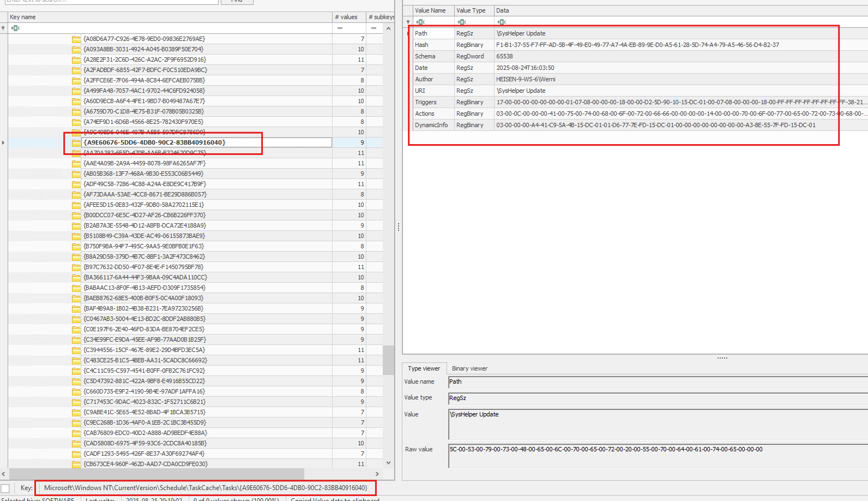Open the {BAF4B9A8-1B02-4B38-B231-7EA972302568} key
Screen dimensions: 868x501
pyautogui.click(x=144, y=308)
